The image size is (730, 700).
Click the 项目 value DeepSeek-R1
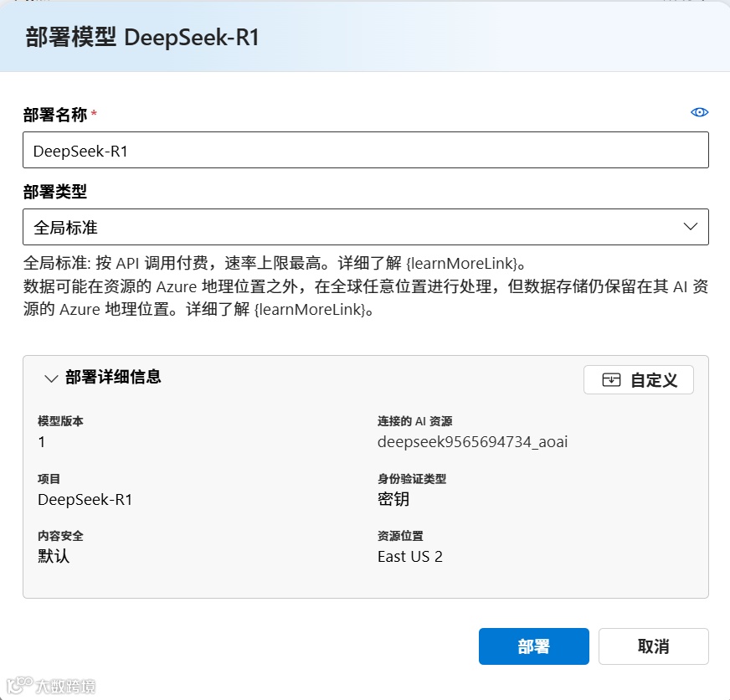(85, 500)
